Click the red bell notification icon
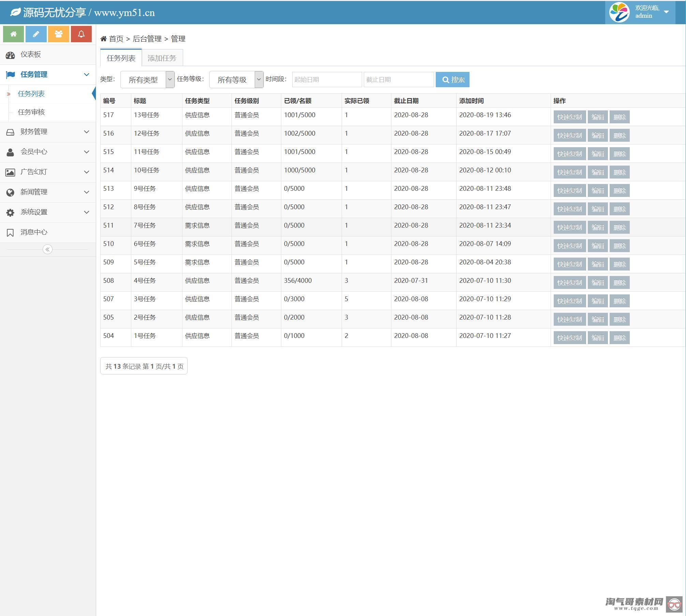Image resolution: width=686 pixels, height=616 pixels. [x=81, y=34]
